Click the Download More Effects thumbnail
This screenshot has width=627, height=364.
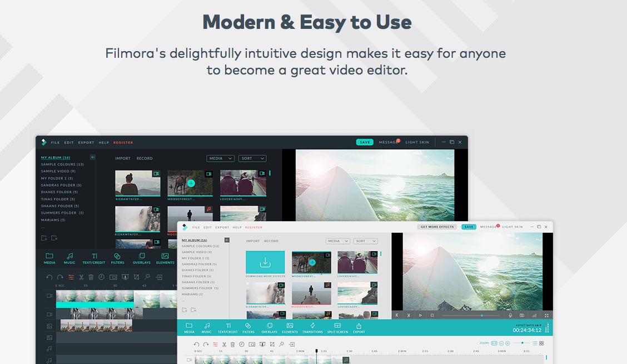click(265, 263)
